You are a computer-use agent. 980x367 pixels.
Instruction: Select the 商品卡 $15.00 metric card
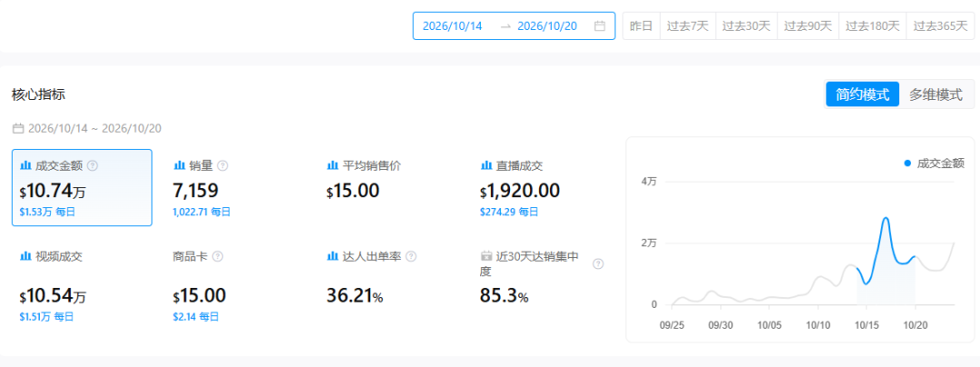pyautogui.click(x=234, y=285)
